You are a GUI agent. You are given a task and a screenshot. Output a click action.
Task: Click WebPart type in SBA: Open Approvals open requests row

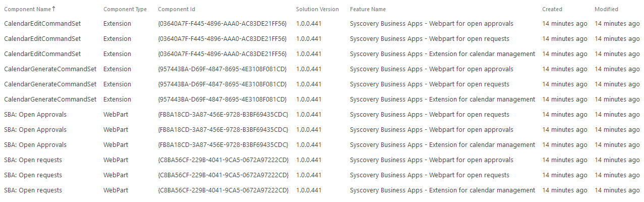(116, 115)
